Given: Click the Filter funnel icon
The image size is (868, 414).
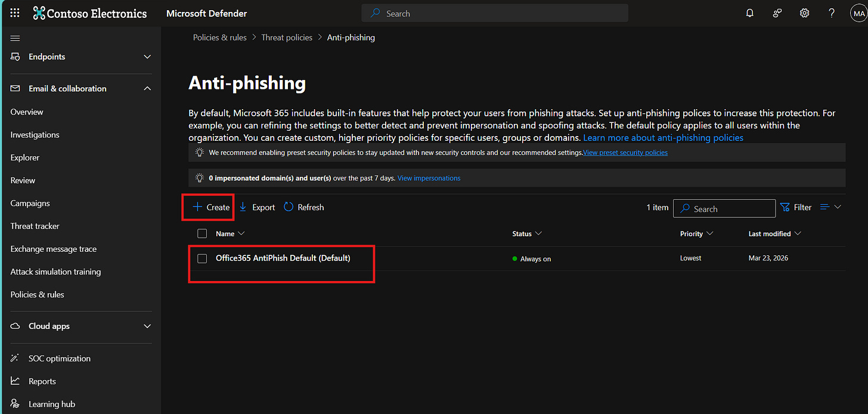Looking at the screenshot, I should pyautogui.click(x=785, y=208).
